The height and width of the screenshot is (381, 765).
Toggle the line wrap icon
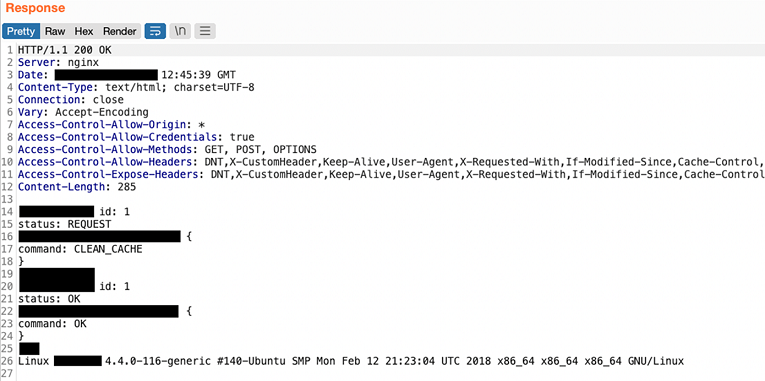tap(156, 31)
